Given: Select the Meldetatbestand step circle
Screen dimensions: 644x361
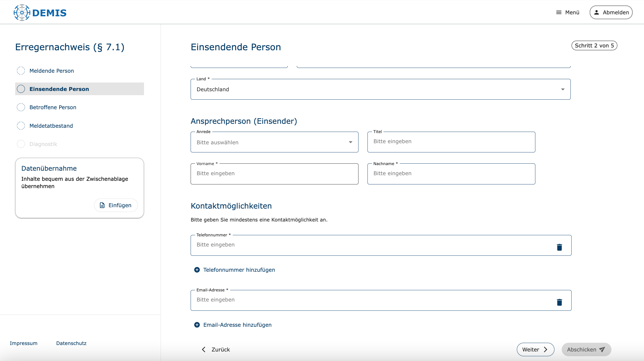Looking at the screenshot, I should coord(21,126).
